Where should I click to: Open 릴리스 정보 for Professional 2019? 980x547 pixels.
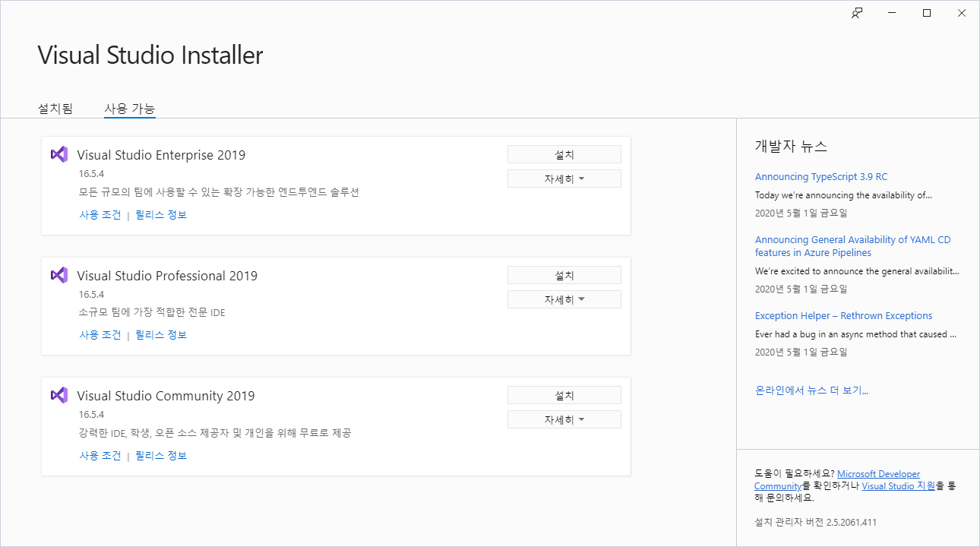point(161,335)
